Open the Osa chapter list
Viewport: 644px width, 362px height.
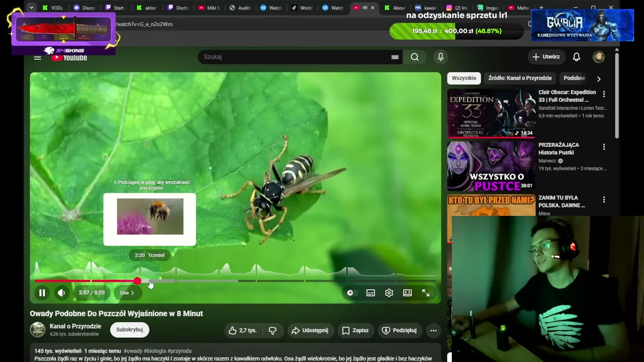click(127, 293)
